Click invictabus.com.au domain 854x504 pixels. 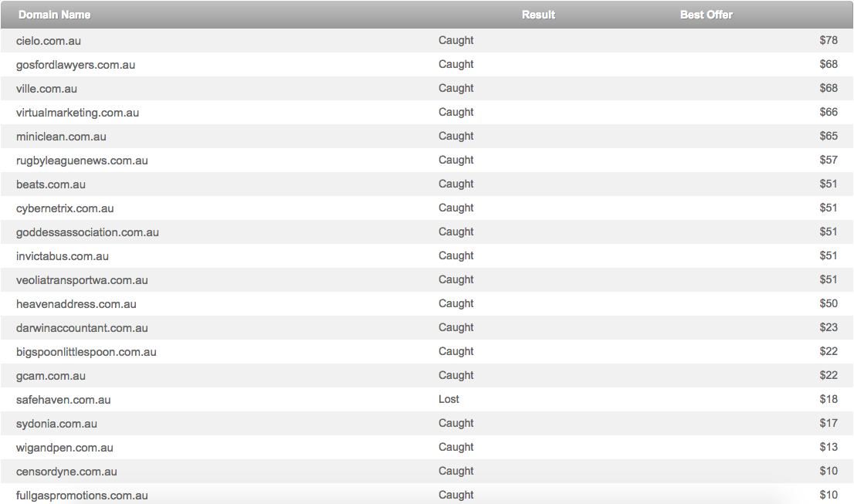coord(62,256)
